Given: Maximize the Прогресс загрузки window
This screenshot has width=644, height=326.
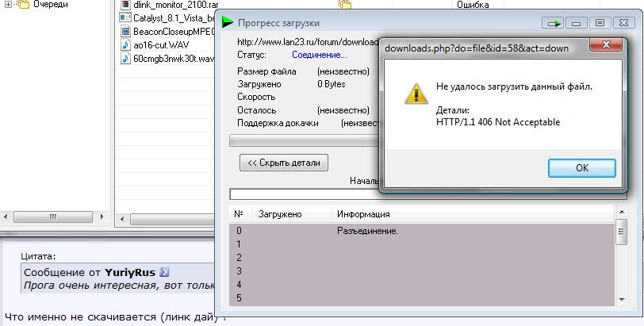Looking at the screenshot, I should tap(600, 24).
